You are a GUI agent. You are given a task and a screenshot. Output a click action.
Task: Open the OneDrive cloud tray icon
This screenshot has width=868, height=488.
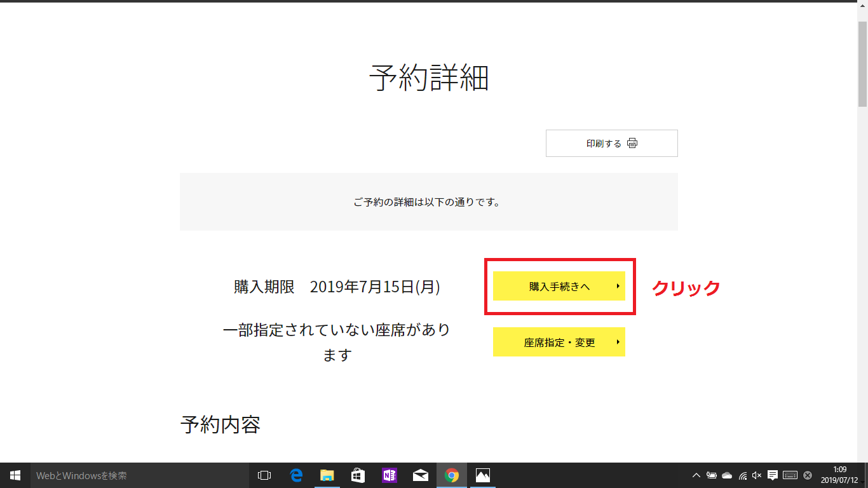727,475
